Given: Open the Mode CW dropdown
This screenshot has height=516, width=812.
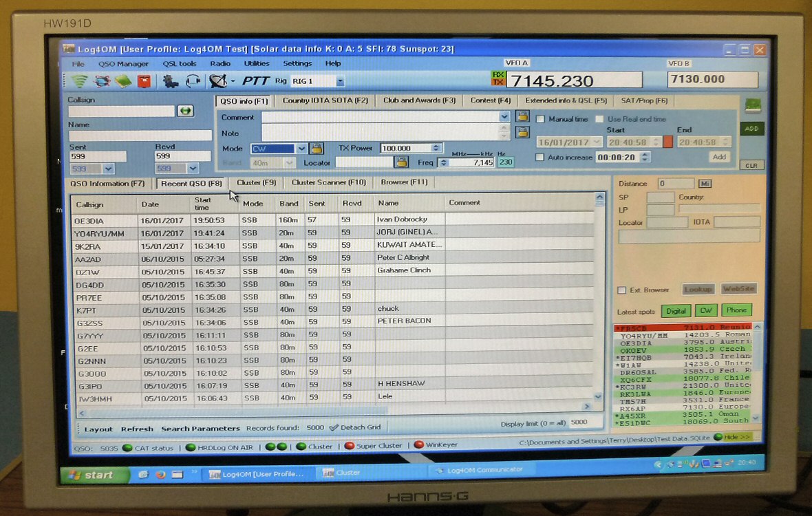Looking at the screenshot, I should coord(301,149).
